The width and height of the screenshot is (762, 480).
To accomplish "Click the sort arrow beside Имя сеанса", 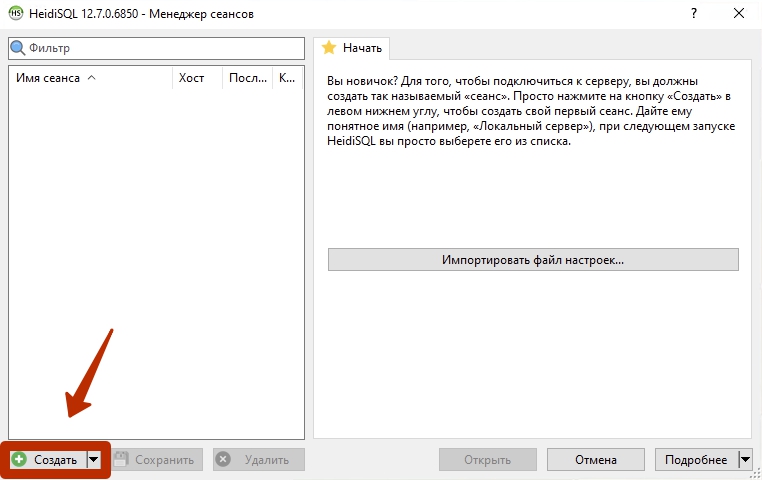I will coord(91,78).
